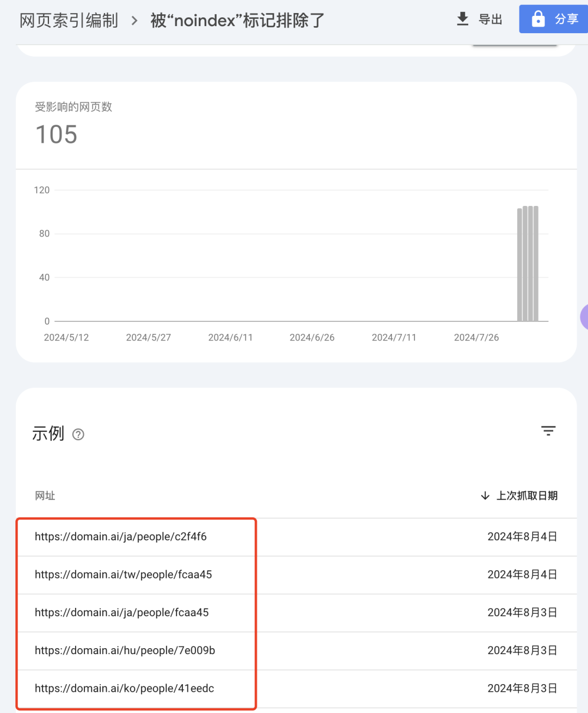Click the sort arrow beside 上次抓取日期

[x=485, y=496]
